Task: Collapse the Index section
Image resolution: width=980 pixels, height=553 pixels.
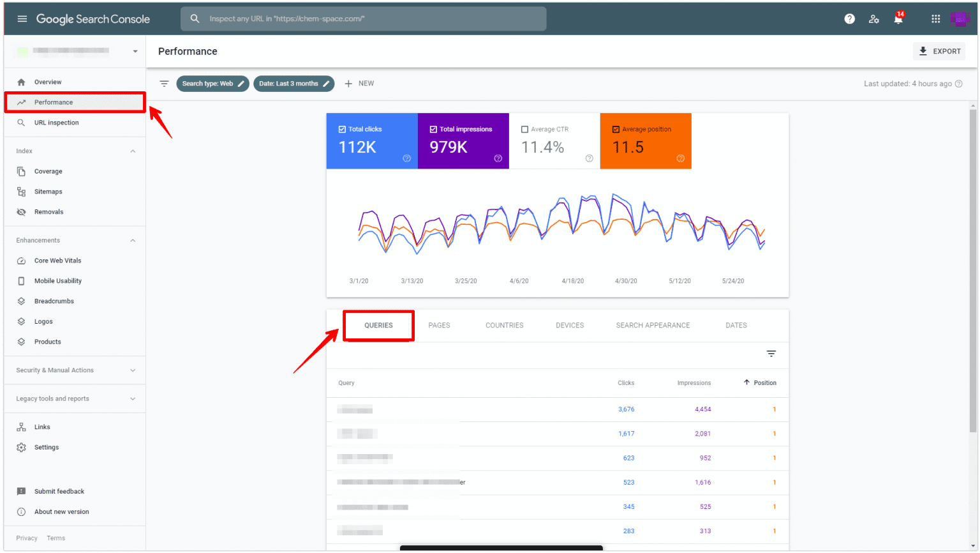Action: click(133, 151)
